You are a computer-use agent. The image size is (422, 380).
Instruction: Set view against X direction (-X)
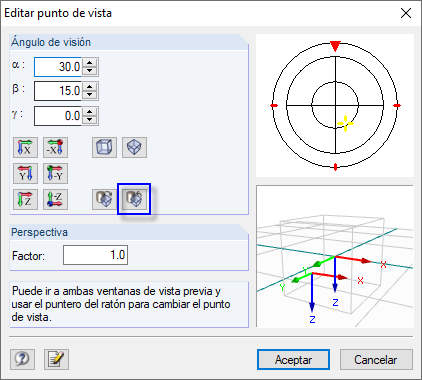pyautogui.click(x=55, y=147)
